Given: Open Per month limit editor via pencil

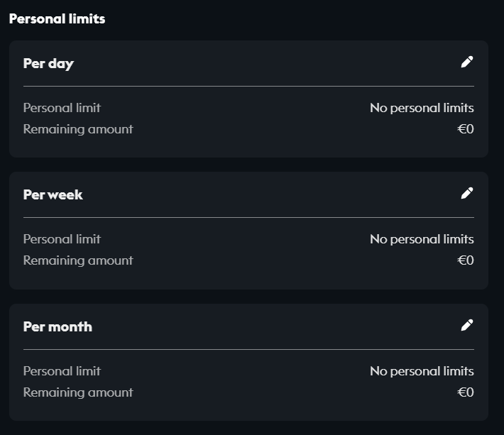Looking at the screenshot, I should [466, 326].
